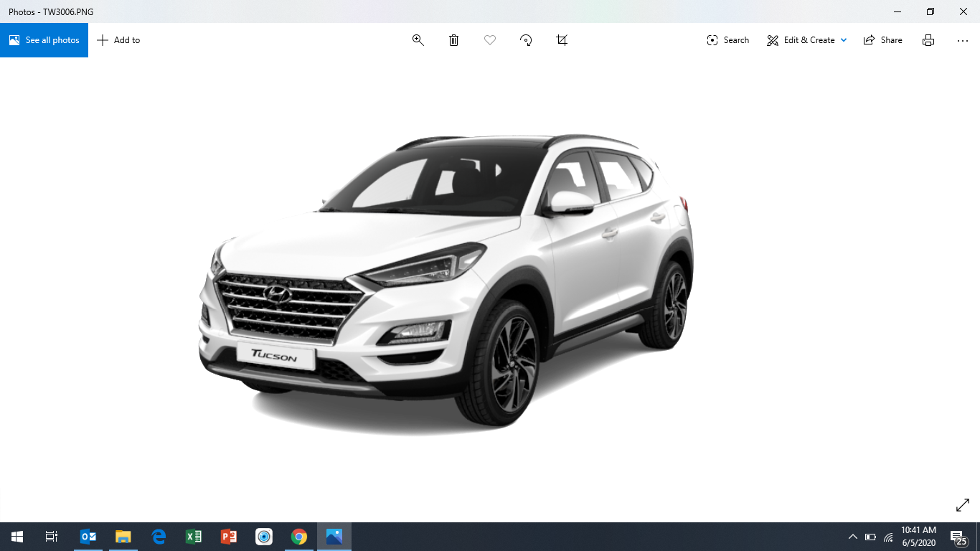Restore down the Photos window

(930, 11)
